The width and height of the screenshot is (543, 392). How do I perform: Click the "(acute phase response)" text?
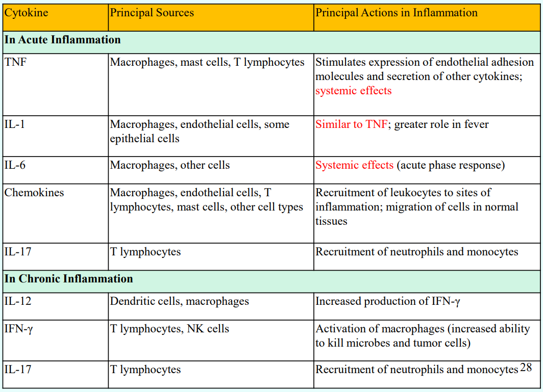pos(451,166)
